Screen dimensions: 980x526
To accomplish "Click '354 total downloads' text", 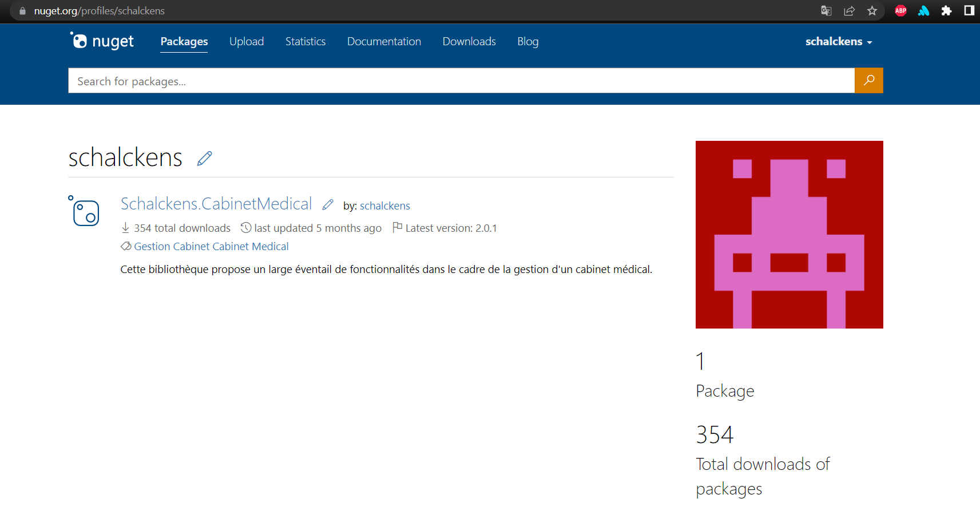I will click(x=182, y=228).
